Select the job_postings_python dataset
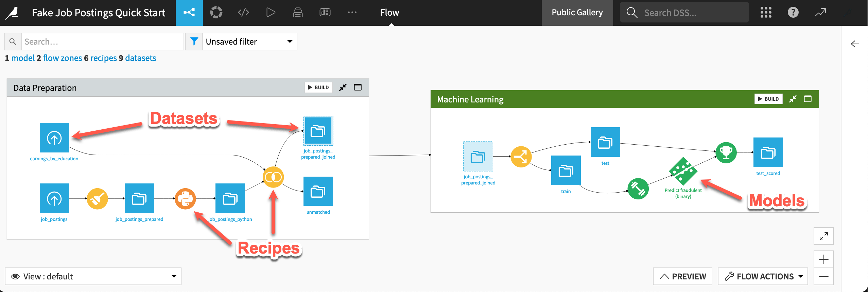The width and height of the screenshot is (868, 292). (230, 198)
